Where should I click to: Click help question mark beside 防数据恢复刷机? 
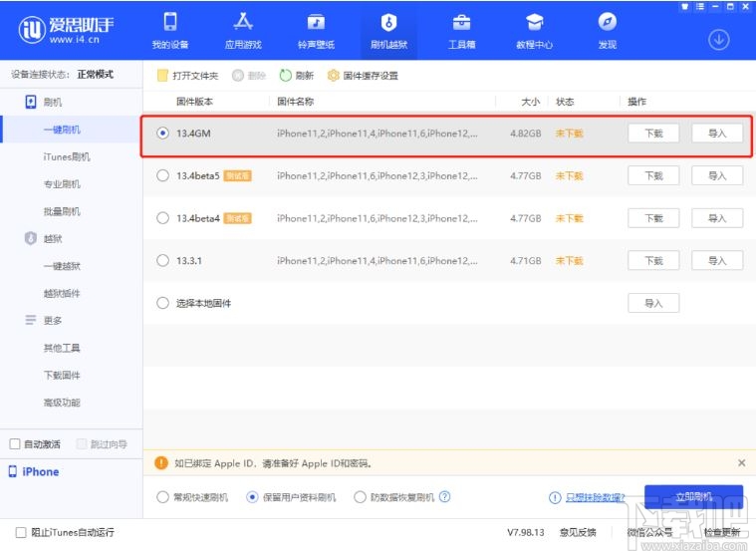(x=445, y=496)
